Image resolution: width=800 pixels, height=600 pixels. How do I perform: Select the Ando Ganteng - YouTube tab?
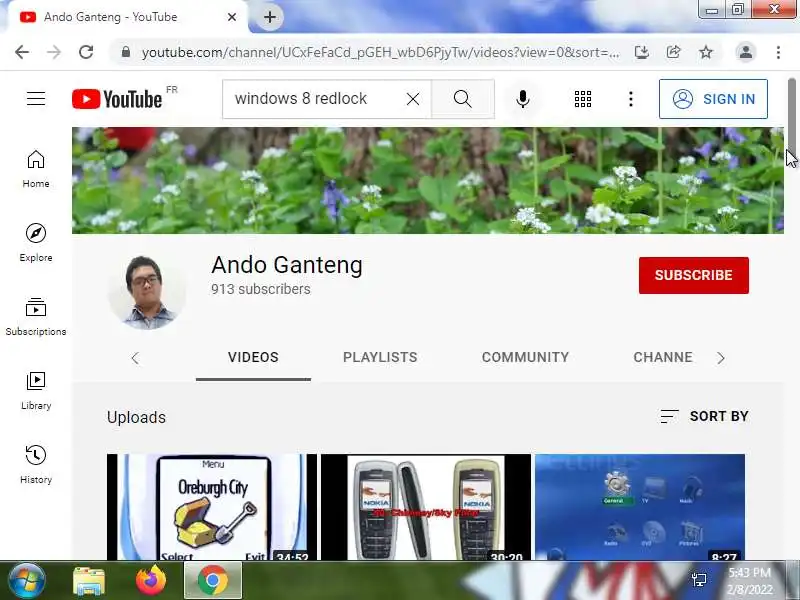[x=125, y=17]
